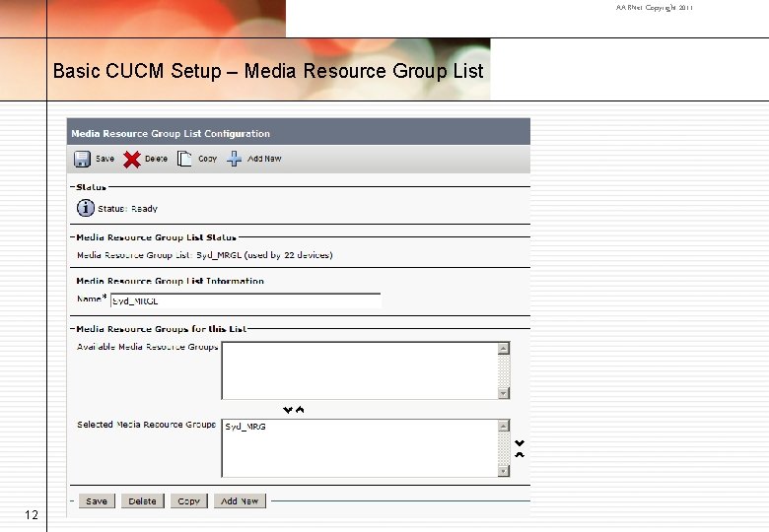Click the scroll-down arrow of the Selected groups list
The width and height of the screenshot is (769, 532).
click(504, 471)
